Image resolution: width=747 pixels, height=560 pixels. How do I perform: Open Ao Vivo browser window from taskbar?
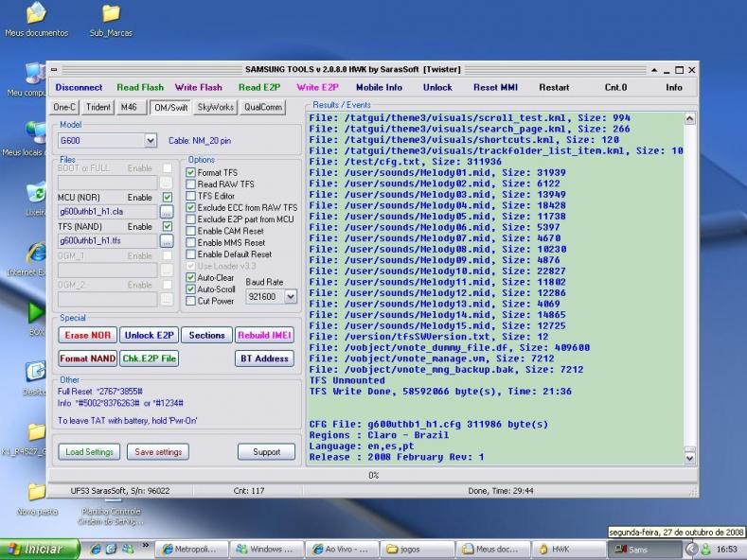pos(342,549)
